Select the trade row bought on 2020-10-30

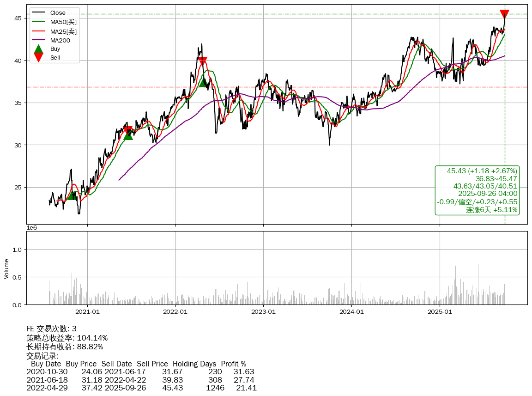click(x=140, y=372)
